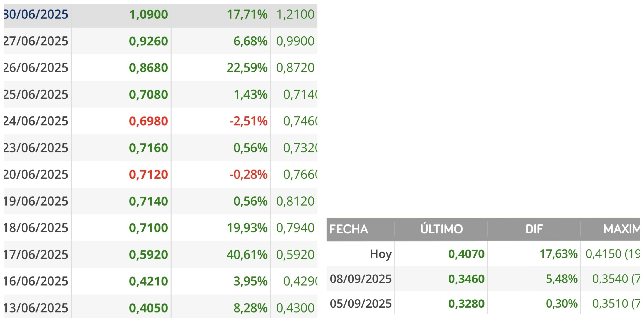Select the -2,51% negative change cell
Viewport: 644px width, 322px height.
[248, 121]
